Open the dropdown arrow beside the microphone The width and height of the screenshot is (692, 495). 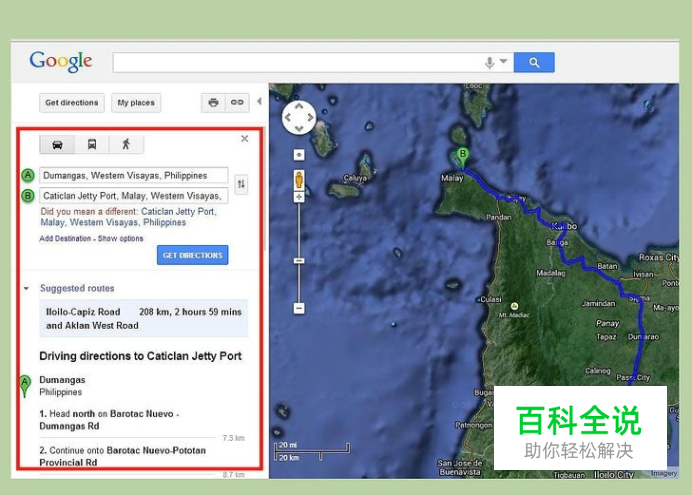coord(504,61)
